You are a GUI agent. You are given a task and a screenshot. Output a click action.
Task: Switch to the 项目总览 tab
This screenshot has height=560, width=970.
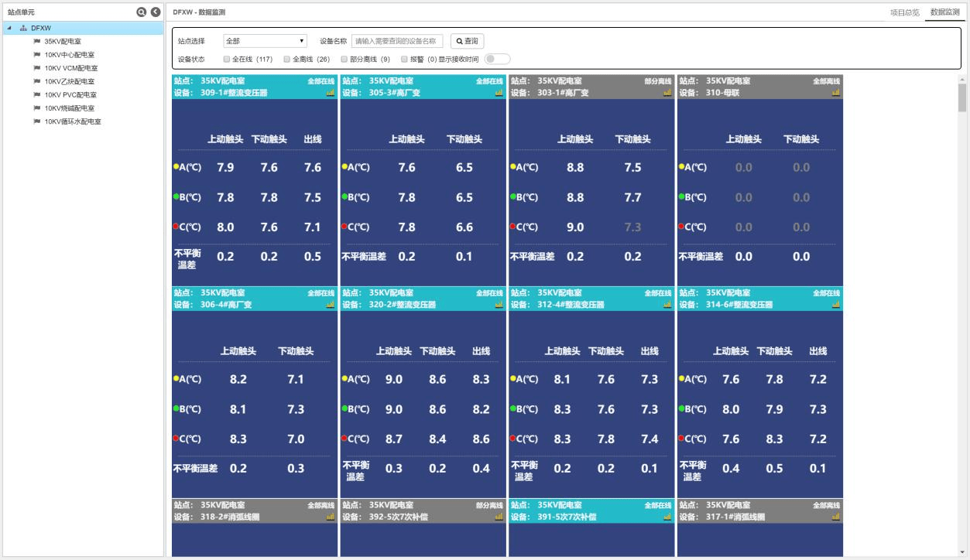(904, 12)
